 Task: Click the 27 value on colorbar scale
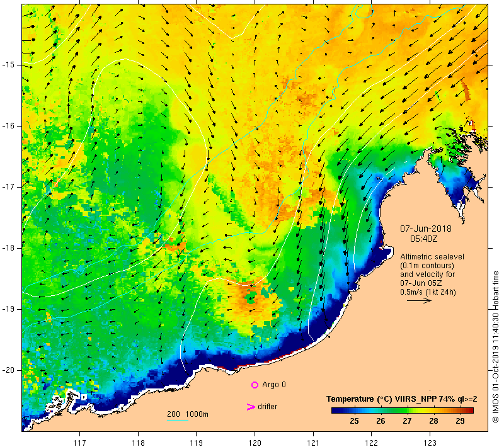[x=407, y=421]
